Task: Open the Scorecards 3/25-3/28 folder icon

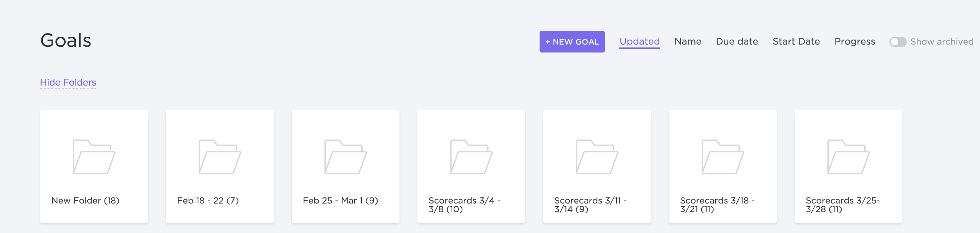Action: tap(849, 157)
